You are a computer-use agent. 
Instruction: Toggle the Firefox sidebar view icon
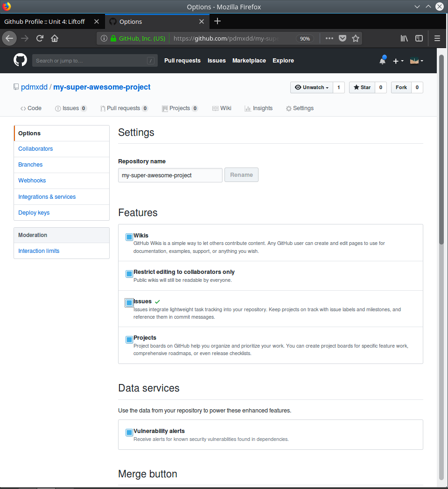point(419,38)
